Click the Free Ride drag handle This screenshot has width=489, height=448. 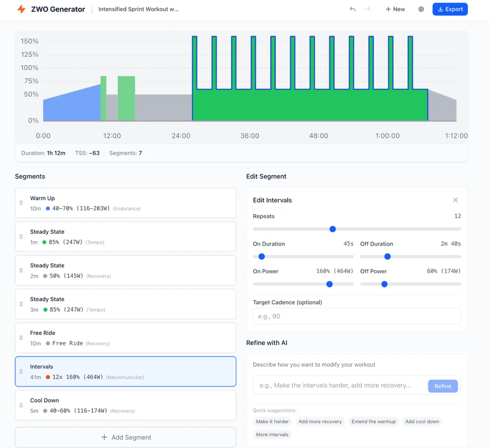point(21,337)
